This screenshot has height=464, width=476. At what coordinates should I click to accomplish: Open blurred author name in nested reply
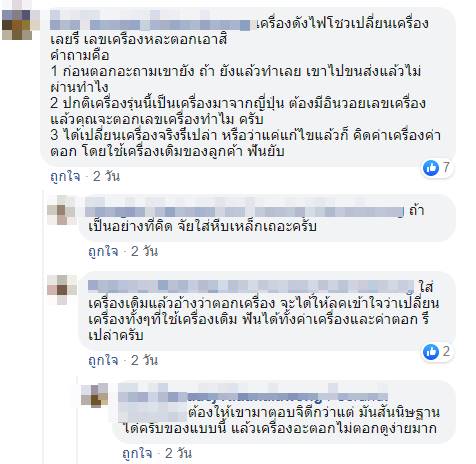pos(253,396)
